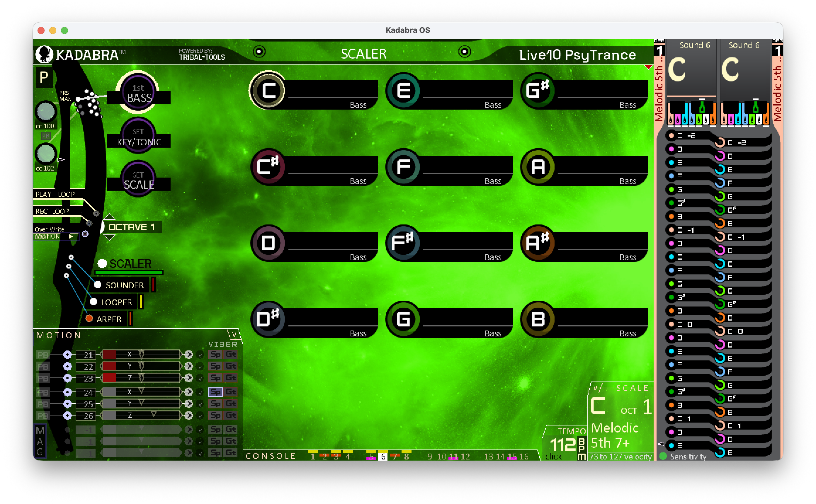Click the 73 to 127 velocity readout
This screenshot has height=504, width=816.
[x=620, y=456]
